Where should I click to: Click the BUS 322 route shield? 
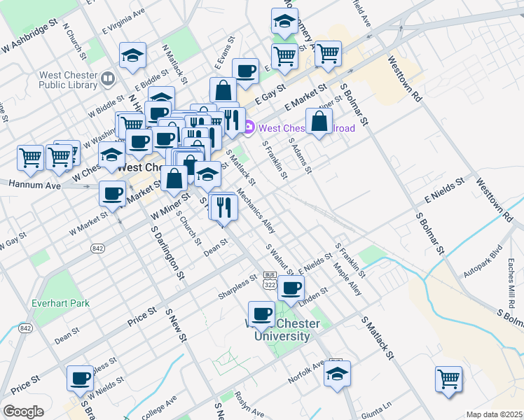click(270, 281)
